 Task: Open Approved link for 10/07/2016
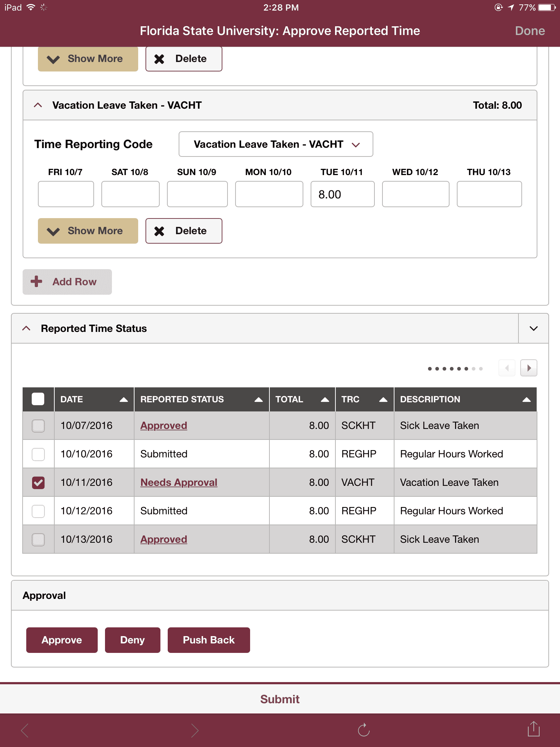(164, 426)
